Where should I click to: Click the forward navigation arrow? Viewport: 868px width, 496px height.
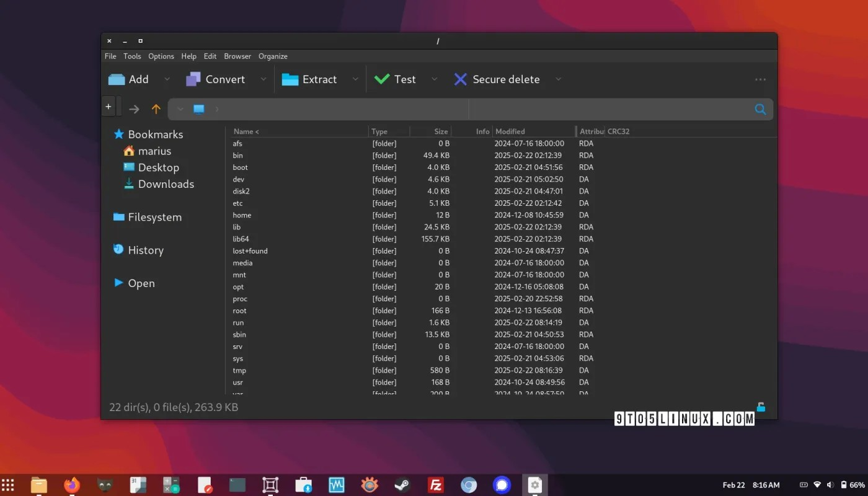pyautogui.click(x=134, y=109)
